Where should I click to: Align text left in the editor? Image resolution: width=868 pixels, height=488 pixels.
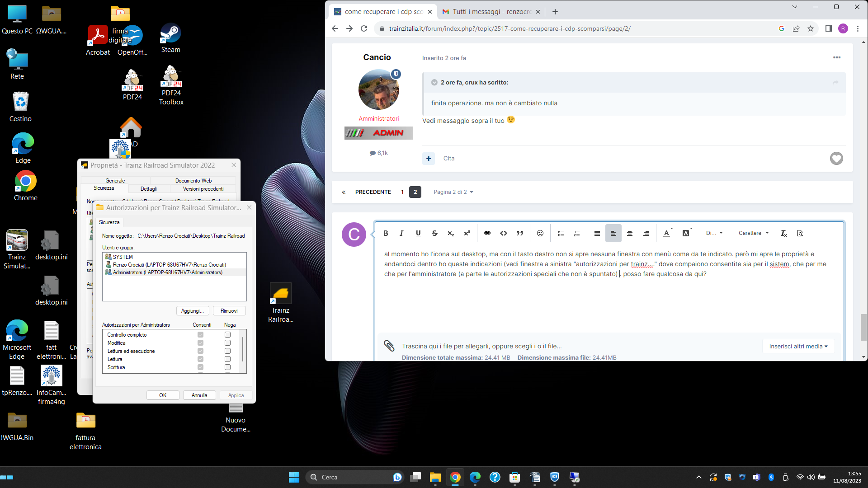[613, 233]
